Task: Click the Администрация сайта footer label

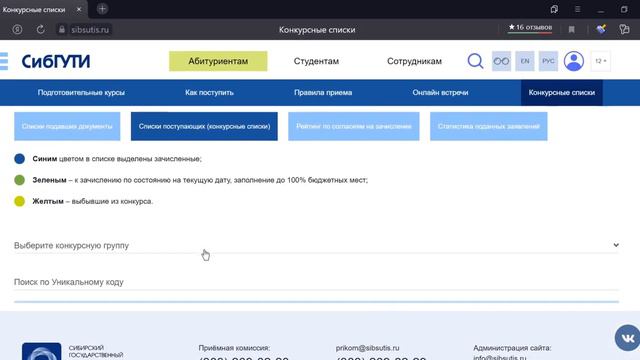Action: (512, 348)
